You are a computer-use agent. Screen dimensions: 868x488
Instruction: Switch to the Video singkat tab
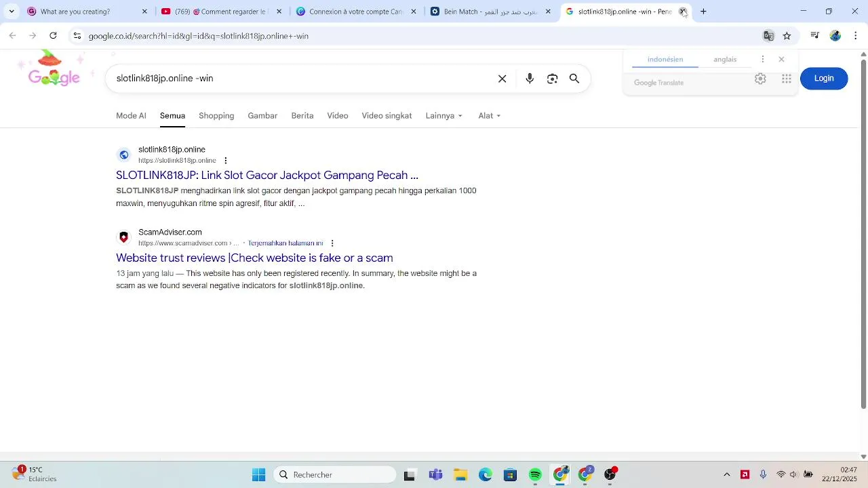387,116
